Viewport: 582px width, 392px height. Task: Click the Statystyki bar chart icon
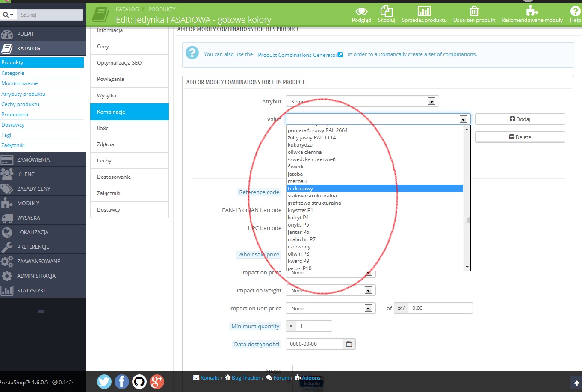click(x=7, y=290)
